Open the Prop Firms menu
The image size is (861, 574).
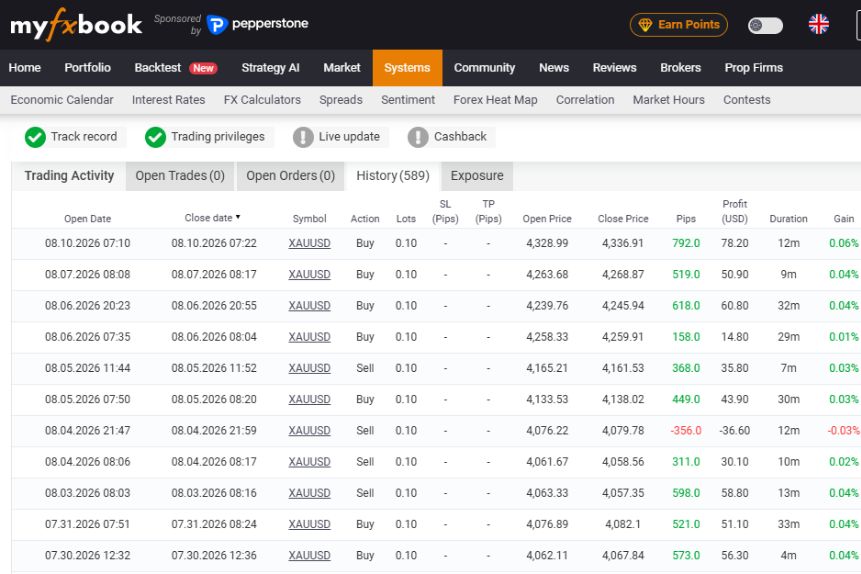pyautogui.click(x=753, y=68)
